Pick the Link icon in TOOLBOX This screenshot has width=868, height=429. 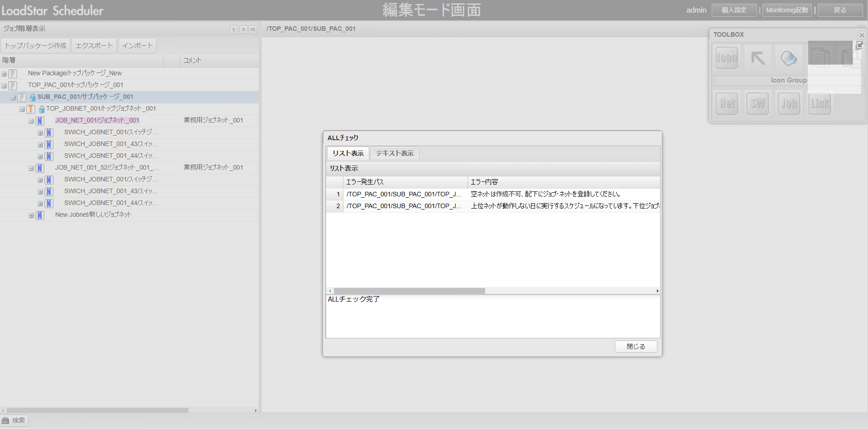click(820, 103)
